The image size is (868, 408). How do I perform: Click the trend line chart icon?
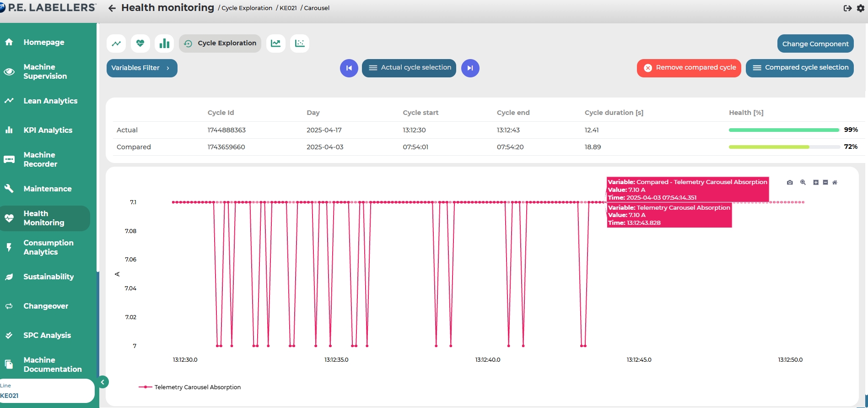coord(116,44)
